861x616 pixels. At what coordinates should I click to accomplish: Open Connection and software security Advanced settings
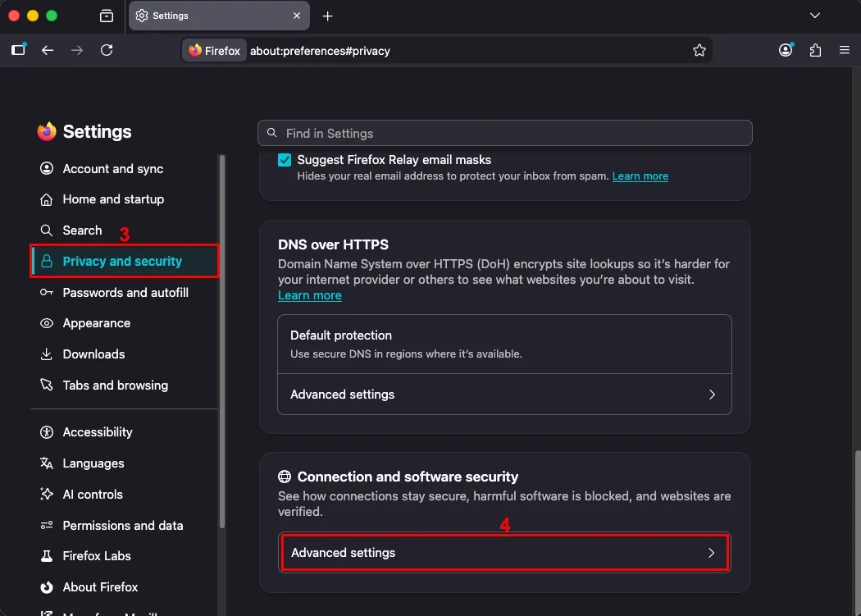(504, 552)
